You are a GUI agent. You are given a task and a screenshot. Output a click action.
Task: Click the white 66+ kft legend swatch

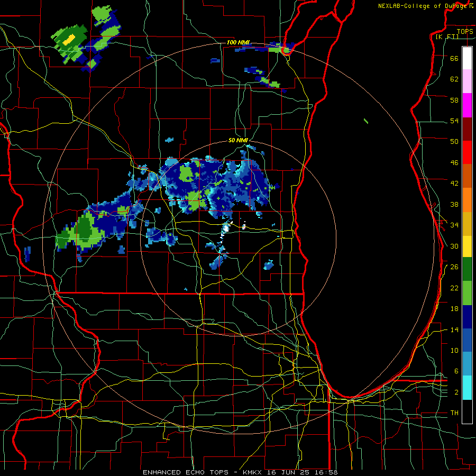[x=467, y=58]
